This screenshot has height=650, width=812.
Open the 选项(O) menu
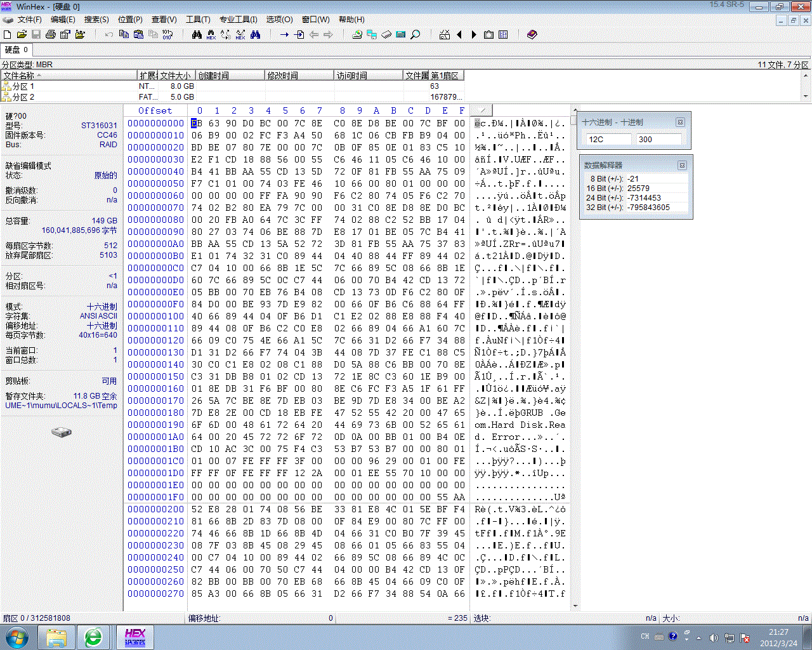coord(279,20)
